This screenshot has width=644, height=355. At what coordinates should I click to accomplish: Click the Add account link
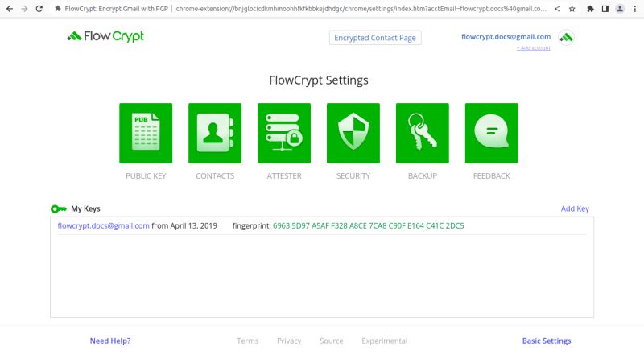pos(534,48)
